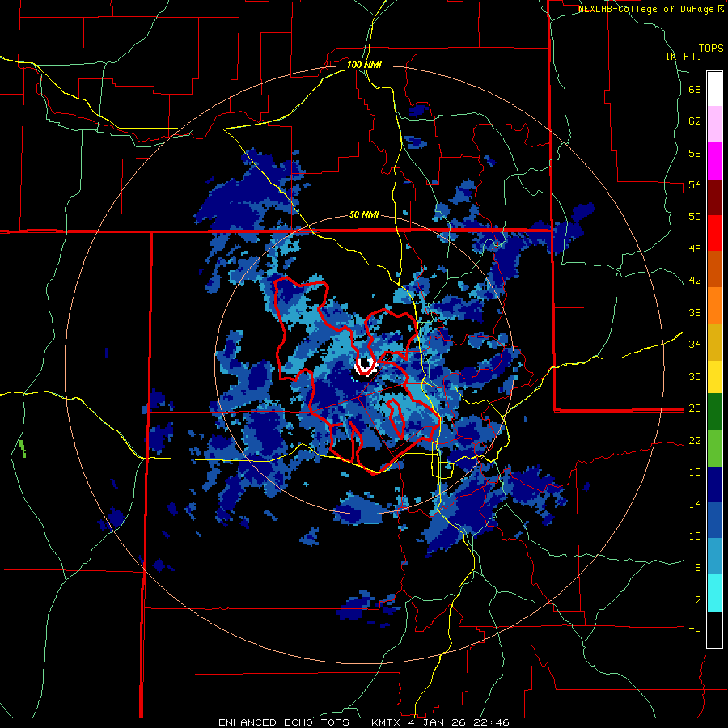Click the "42" legend value

click(695, 281)
